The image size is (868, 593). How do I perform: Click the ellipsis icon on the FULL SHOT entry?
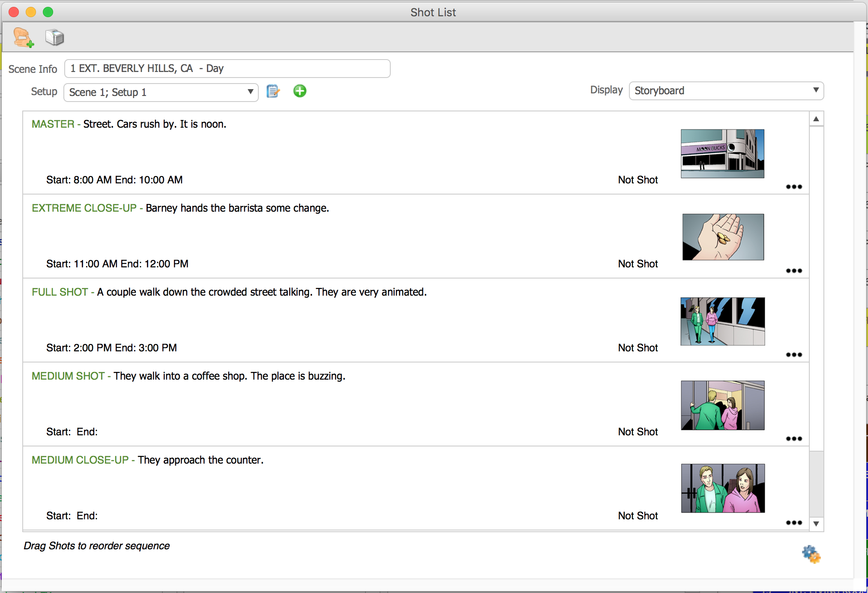coord(794,355)
